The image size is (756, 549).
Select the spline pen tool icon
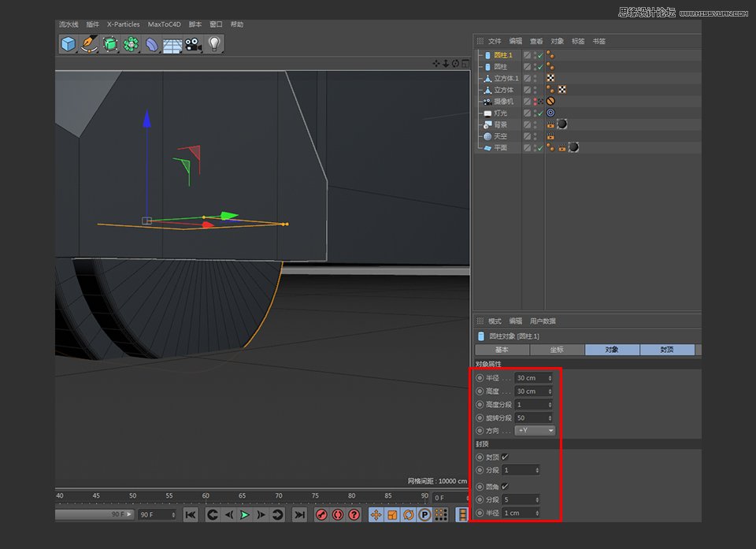tap(88, 44)
